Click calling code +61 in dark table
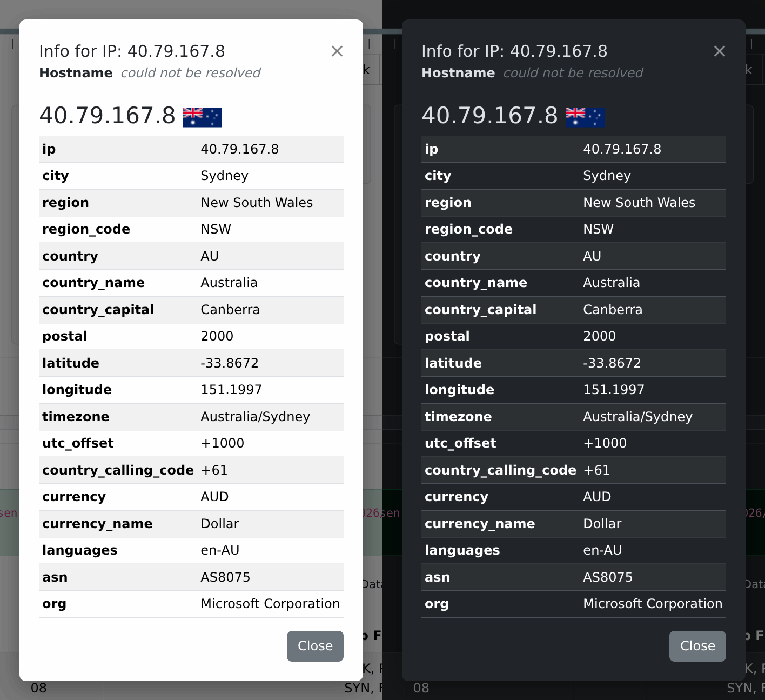765x700 pixels. pyautogui.click(x=596, y=470)
